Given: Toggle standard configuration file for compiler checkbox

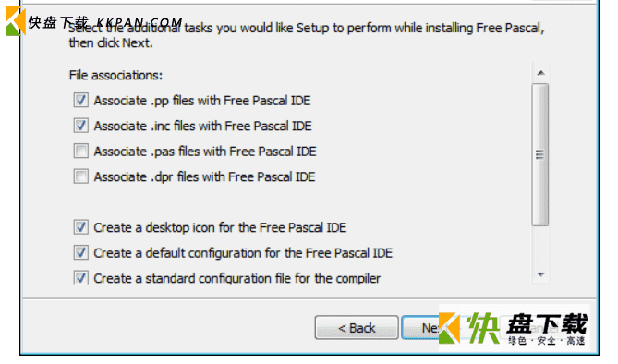Looking at the screenshot, I should (80, 277).
